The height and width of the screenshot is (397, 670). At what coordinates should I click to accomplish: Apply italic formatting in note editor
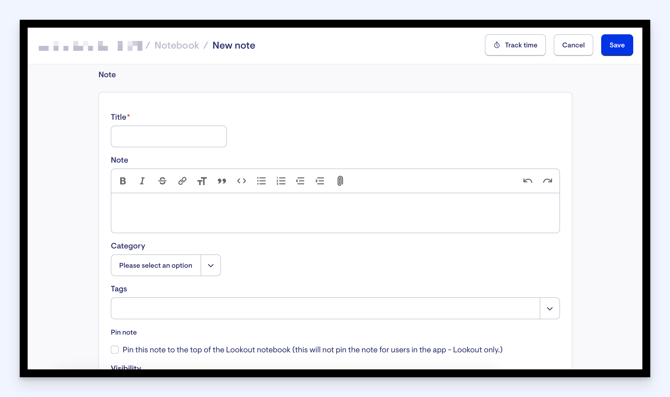[142, 181]
